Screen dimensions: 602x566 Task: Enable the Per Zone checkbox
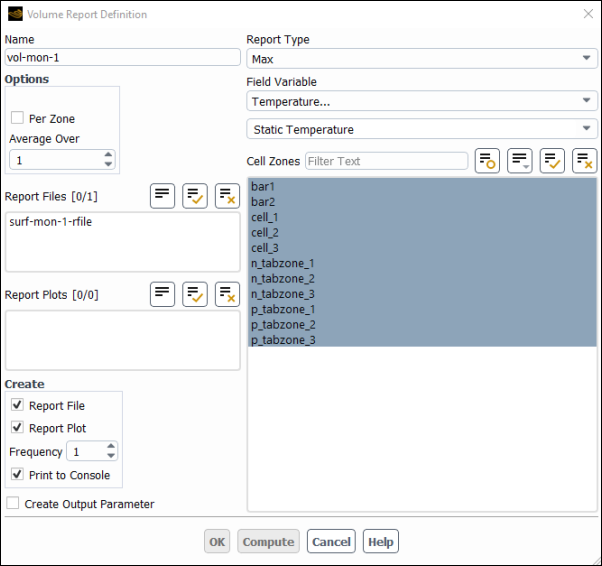18,118
